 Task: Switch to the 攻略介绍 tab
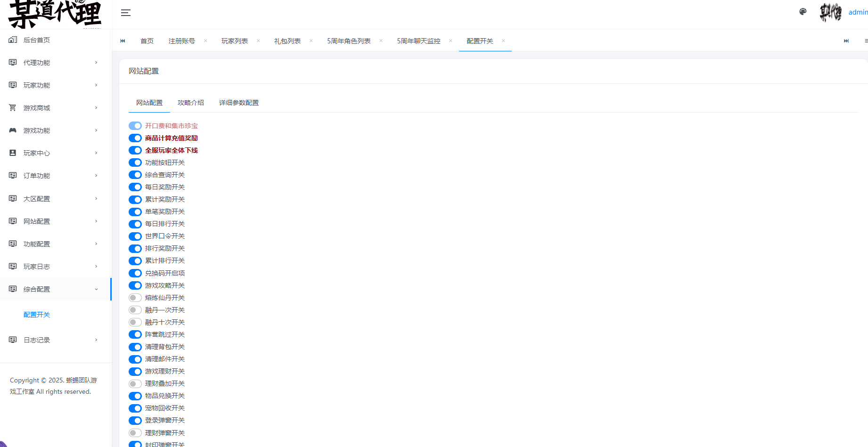pyautogui.click(x=191, y=103)
